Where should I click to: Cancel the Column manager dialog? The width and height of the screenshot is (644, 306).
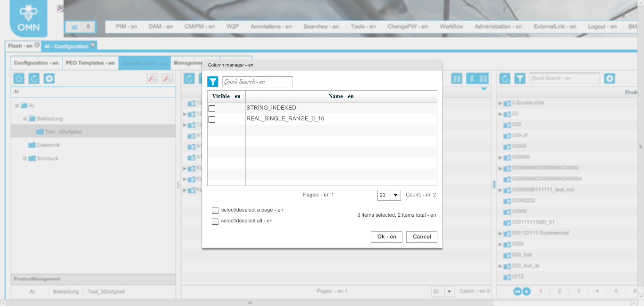coord(421,237)
